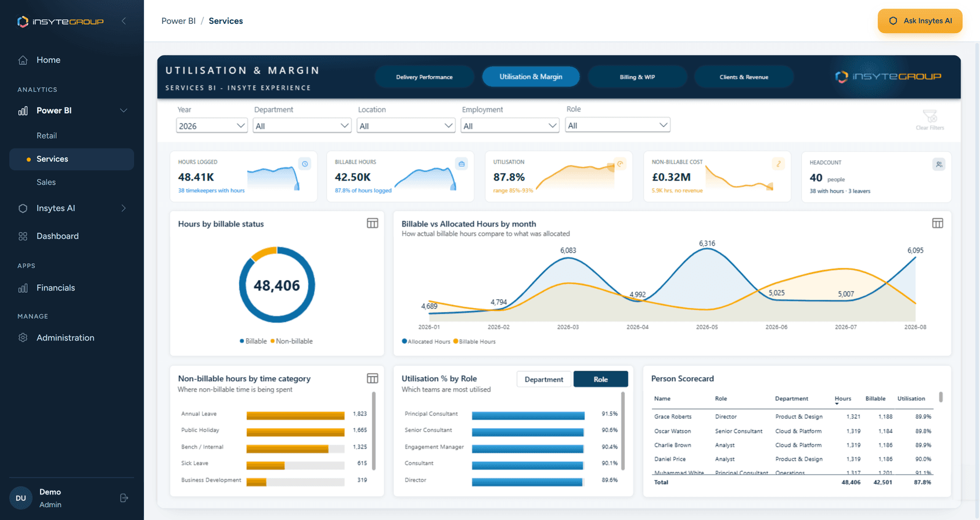Toggle Department view in Utilisation % chart
The height and width of the screenshot is (520, 980).
tap(544, 379)
